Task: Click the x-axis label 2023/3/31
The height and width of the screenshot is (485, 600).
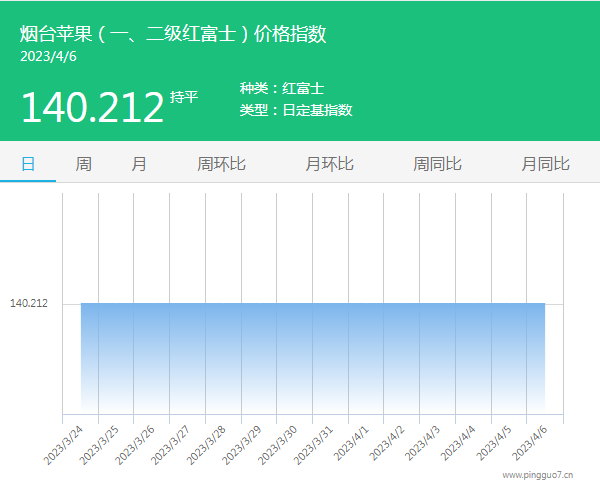Action: 313,445
